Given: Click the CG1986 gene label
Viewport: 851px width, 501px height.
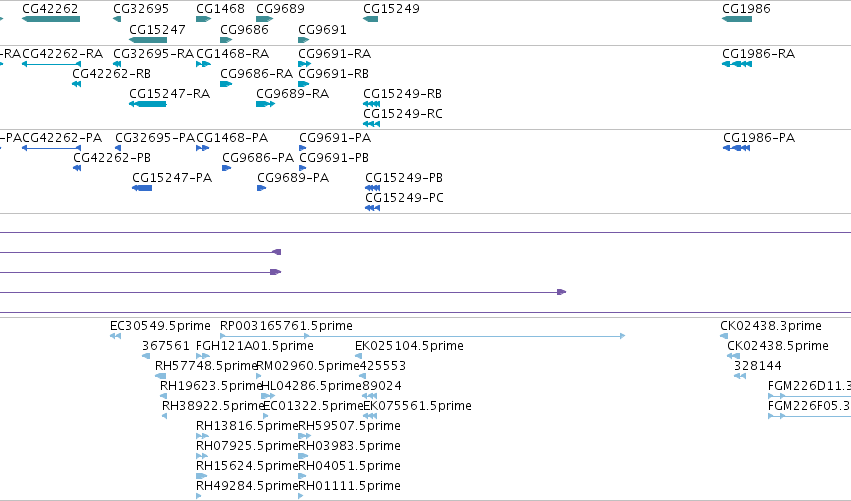Looking at the screenshot, I should coord(746,9).
